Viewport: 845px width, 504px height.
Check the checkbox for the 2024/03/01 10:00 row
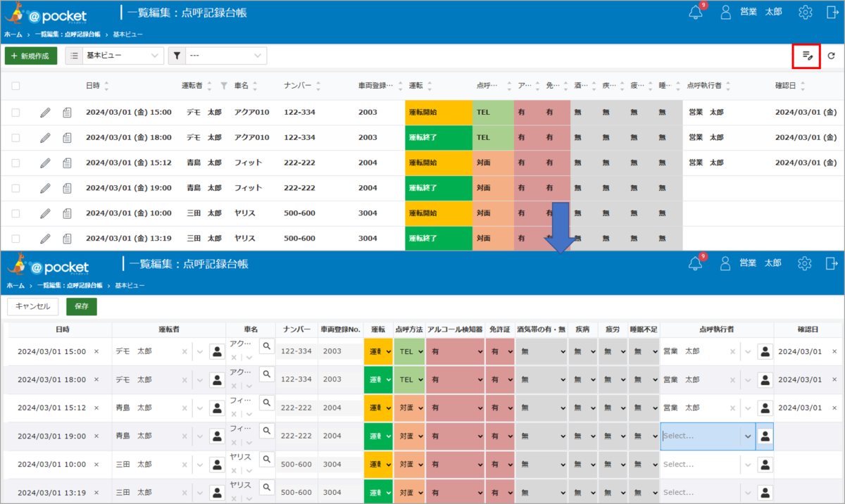point(15,213)
